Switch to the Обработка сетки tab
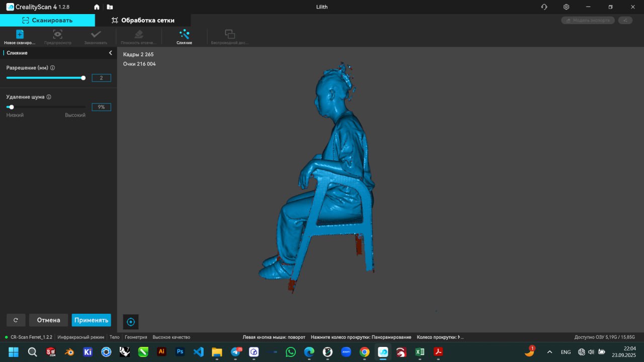644x362 pixels. click(x=143, y=20)
